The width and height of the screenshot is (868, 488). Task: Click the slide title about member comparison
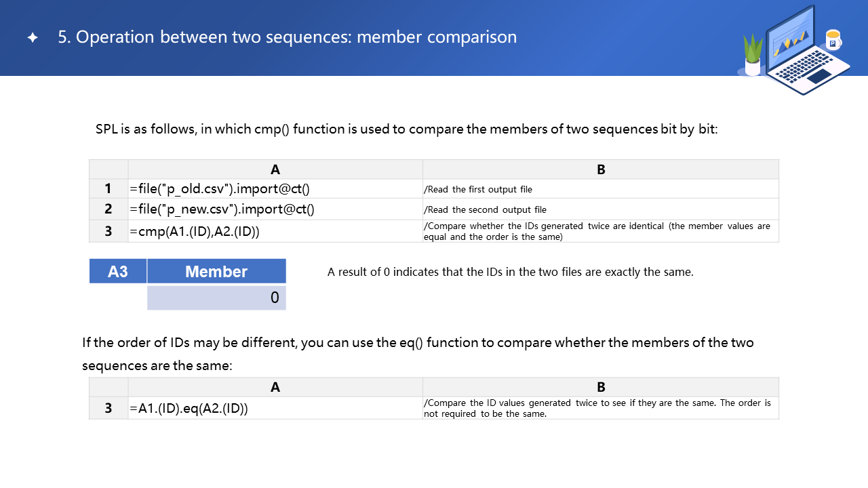point(287,37)
